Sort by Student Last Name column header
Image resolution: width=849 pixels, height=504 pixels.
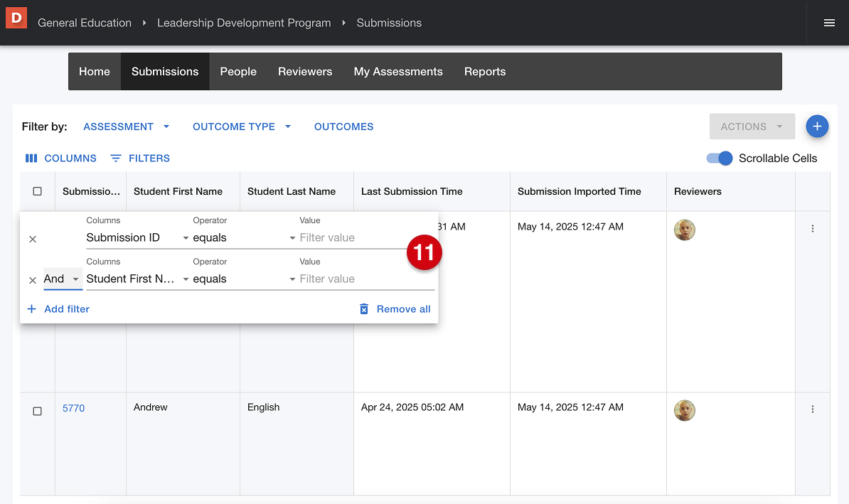(x=292, y=192)
